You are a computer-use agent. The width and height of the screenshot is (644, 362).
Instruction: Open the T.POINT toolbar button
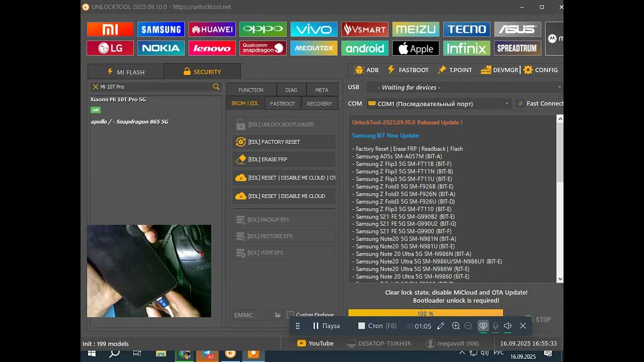[455, 70]
